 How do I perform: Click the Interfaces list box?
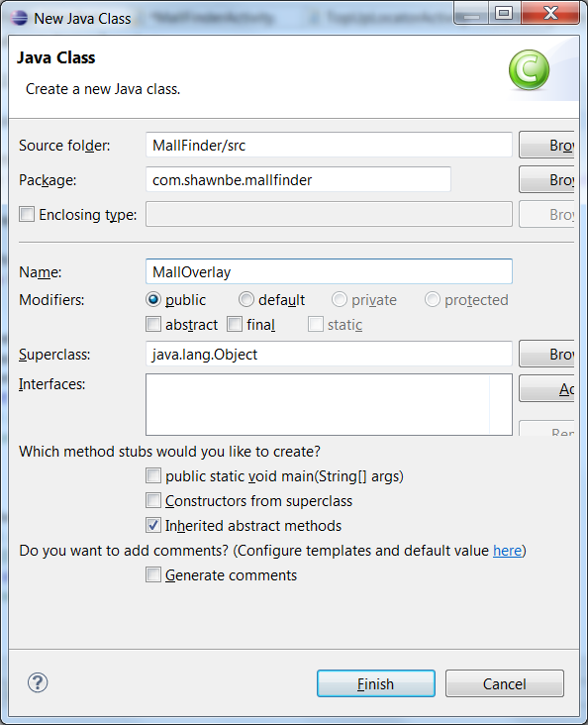click(x=329, y=404)
